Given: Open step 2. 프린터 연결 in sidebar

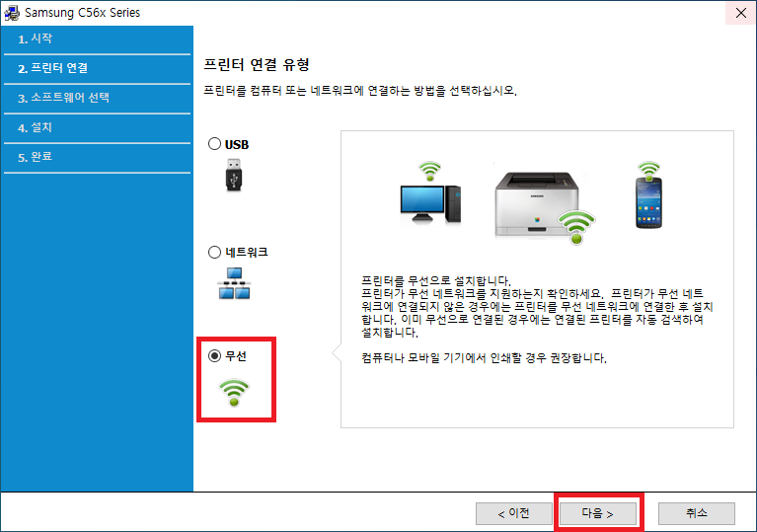Looking at the screenshot, I should point(52,68).
